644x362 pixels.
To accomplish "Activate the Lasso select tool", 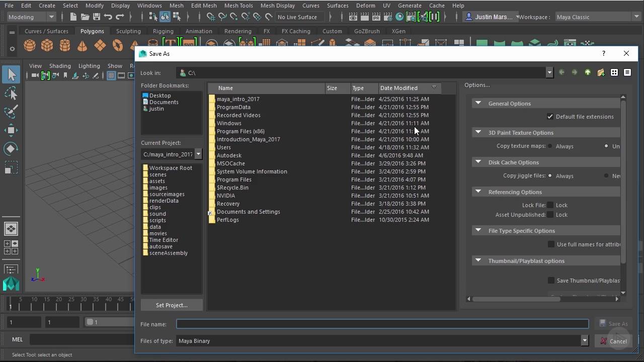I will click(x=11, y=94).
